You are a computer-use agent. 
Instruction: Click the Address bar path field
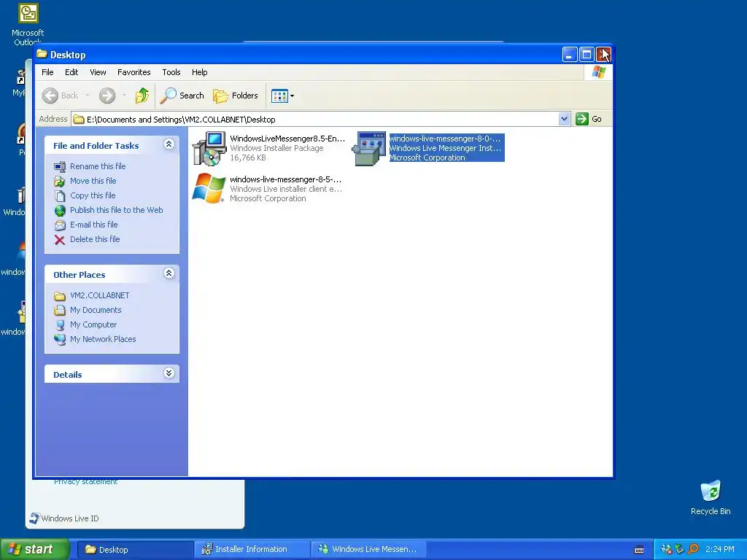click(315, 119)
